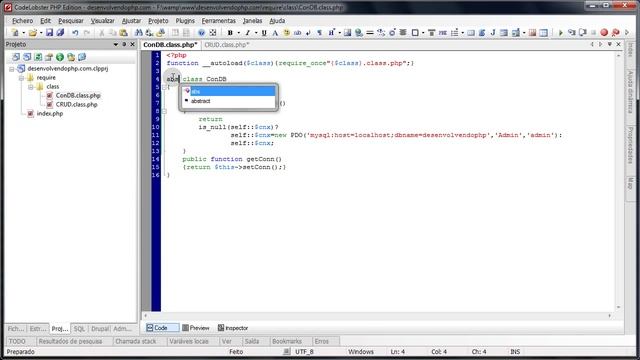The image size is (640, 360).
Task: Open Find with the binoculars icon
Action: [x=138, y=33]
